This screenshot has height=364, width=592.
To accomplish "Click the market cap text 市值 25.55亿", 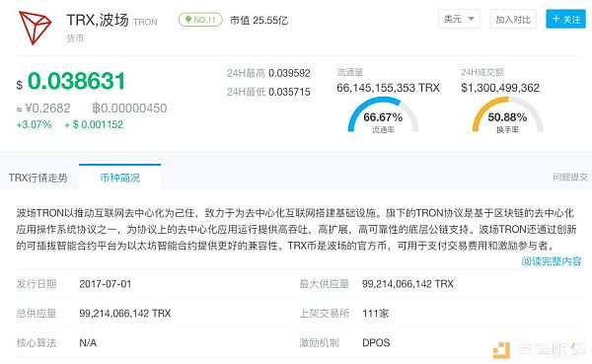I will 259,21.
